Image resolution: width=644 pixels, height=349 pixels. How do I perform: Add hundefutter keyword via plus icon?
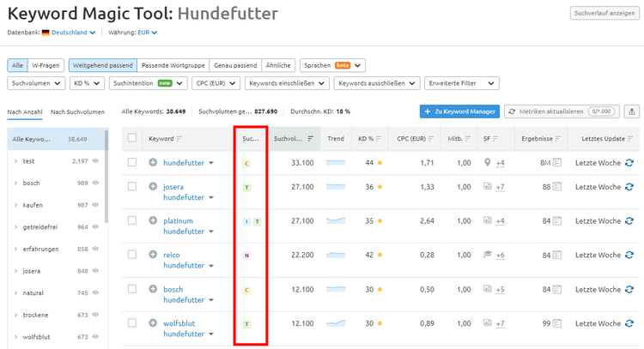click(x=153, y=162)
